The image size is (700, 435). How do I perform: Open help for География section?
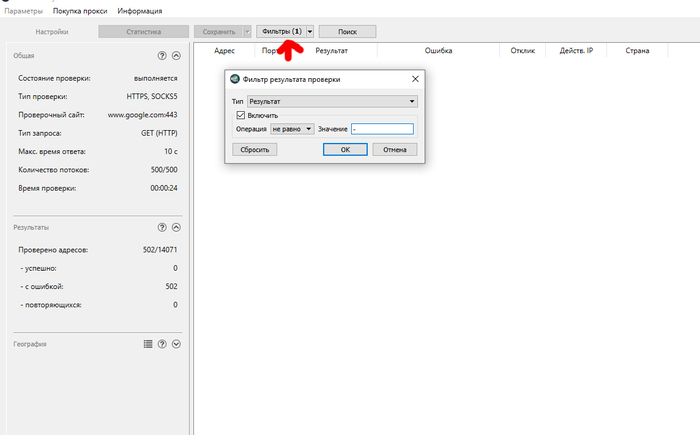pyautogui.click(x=162, y=344)
